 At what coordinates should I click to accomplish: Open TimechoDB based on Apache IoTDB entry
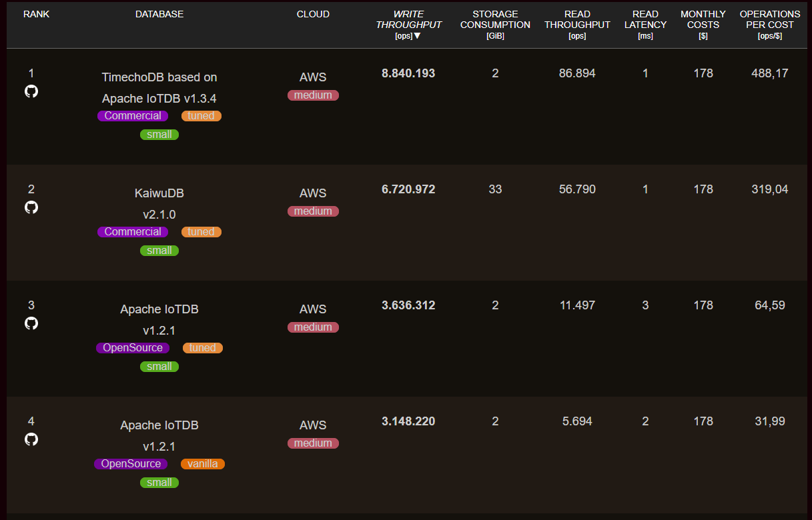click(159, 87)
